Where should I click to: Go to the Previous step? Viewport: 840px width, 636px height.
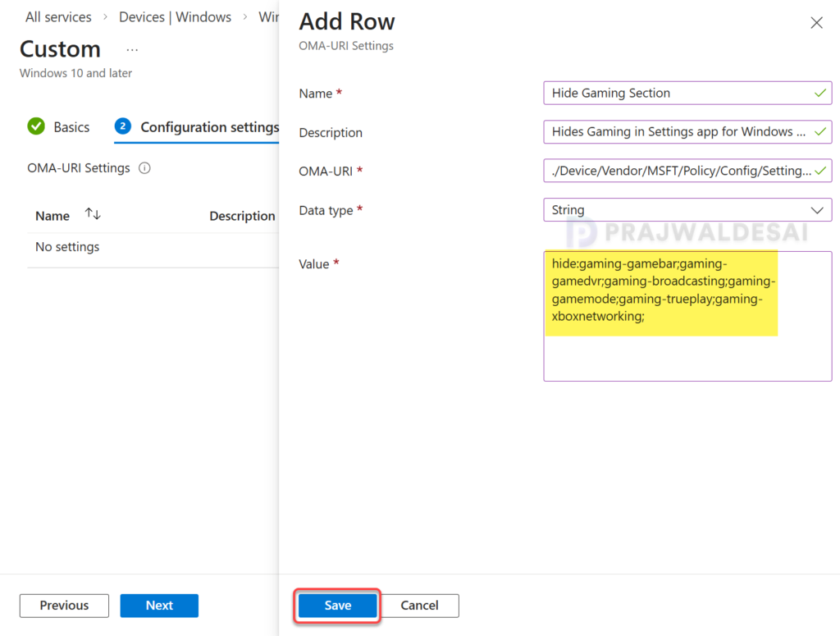coord(64,606)
